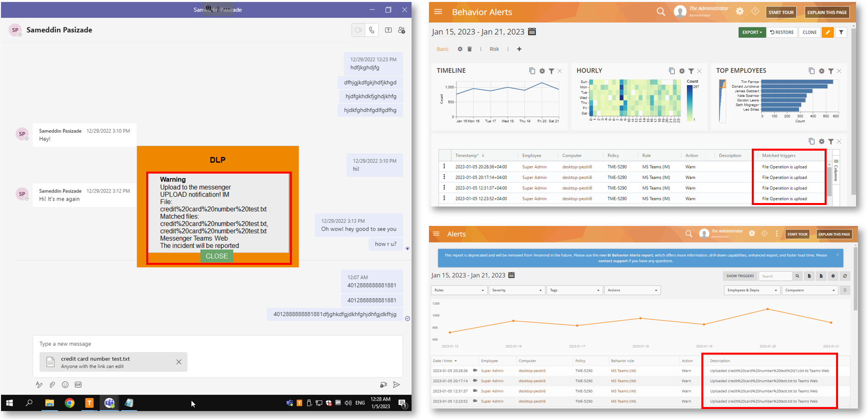The image size is (868, 419).
Task: Refresh the Alerts report
Action: [x=845, y=276]
